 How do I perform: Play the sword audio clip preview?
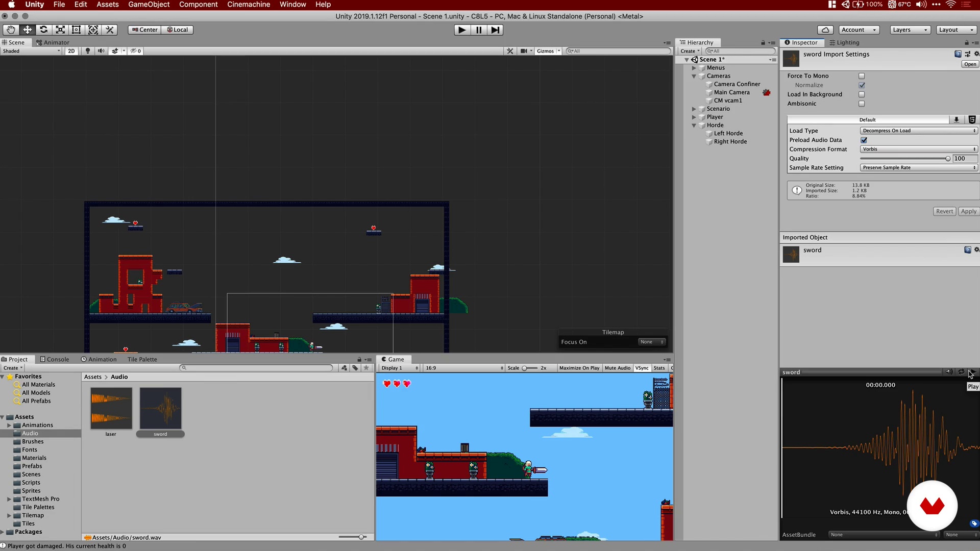click(972, 372)
